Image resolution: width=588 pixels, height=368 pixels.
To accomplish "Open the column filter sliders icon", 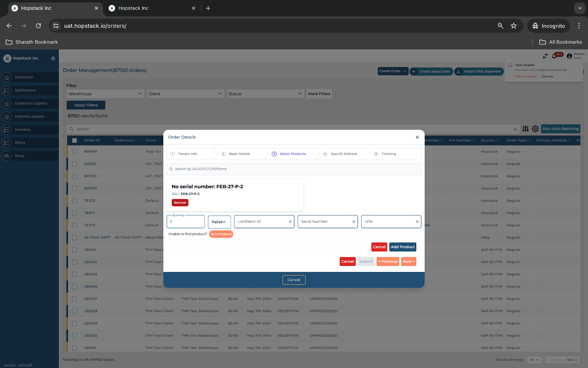I will pyautogui.click(x=526, y=129).
